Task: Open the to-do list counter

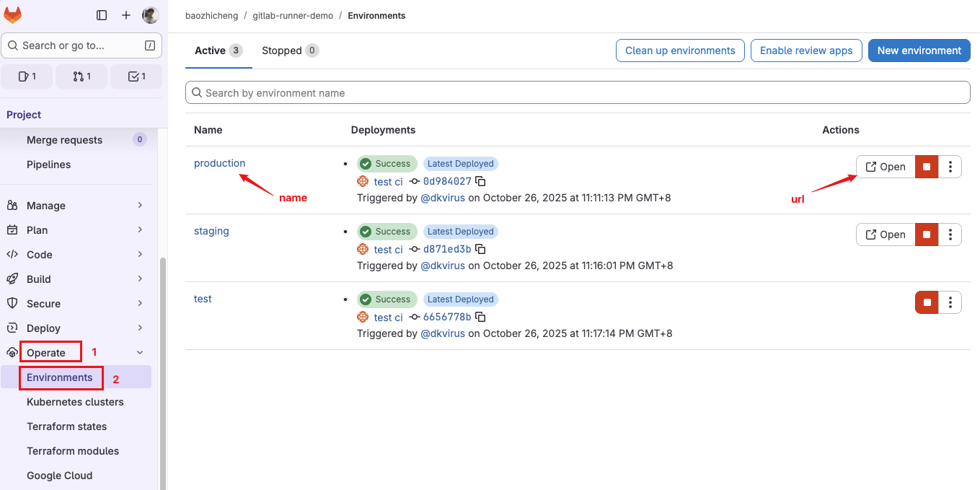Action: pyautogui.click(x=136, y=76)
